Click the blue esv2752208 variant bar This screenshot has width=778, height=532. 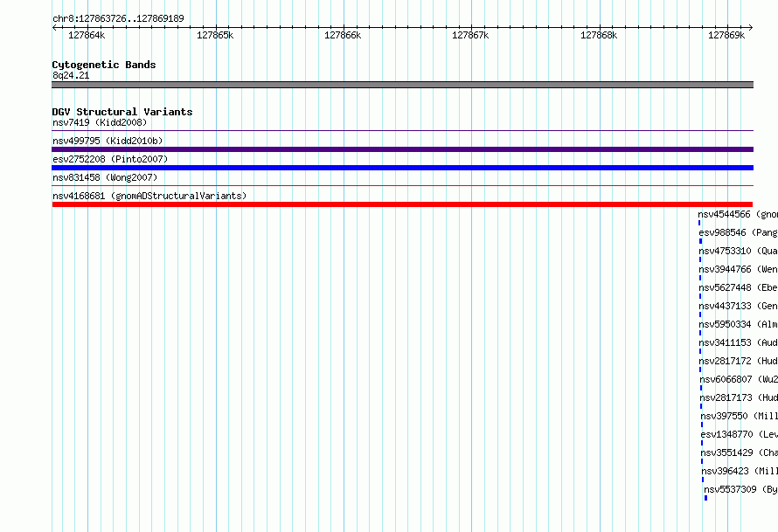402,168
